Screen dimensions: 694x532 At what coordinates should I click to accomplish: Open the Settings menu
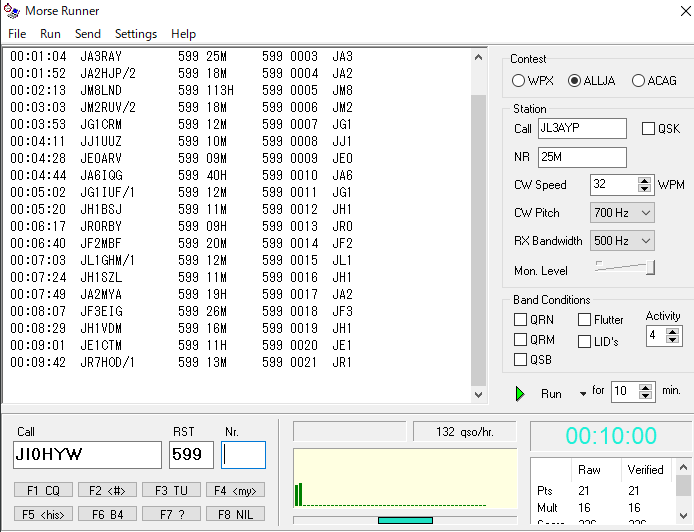(135, 34)
